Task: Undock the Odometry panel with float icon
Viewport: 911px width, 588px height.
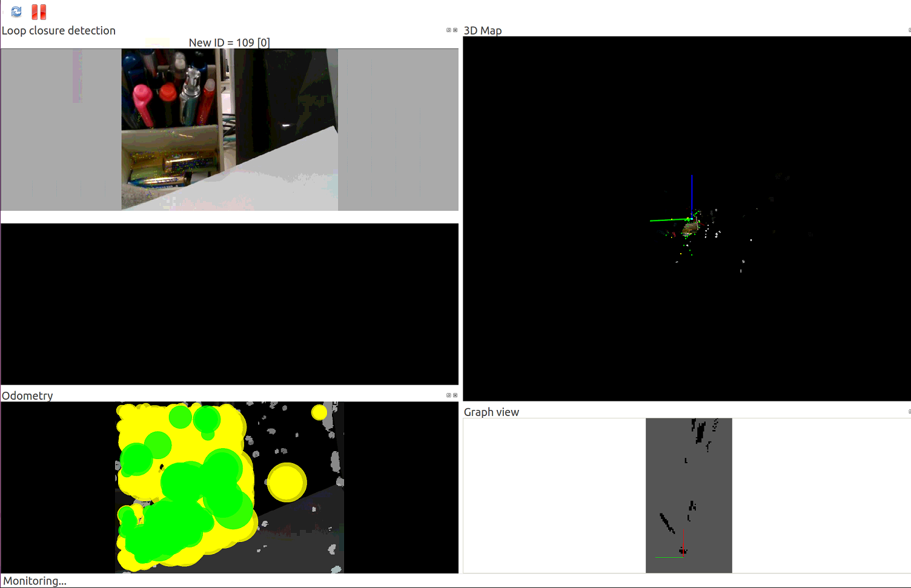Action: 448,395
